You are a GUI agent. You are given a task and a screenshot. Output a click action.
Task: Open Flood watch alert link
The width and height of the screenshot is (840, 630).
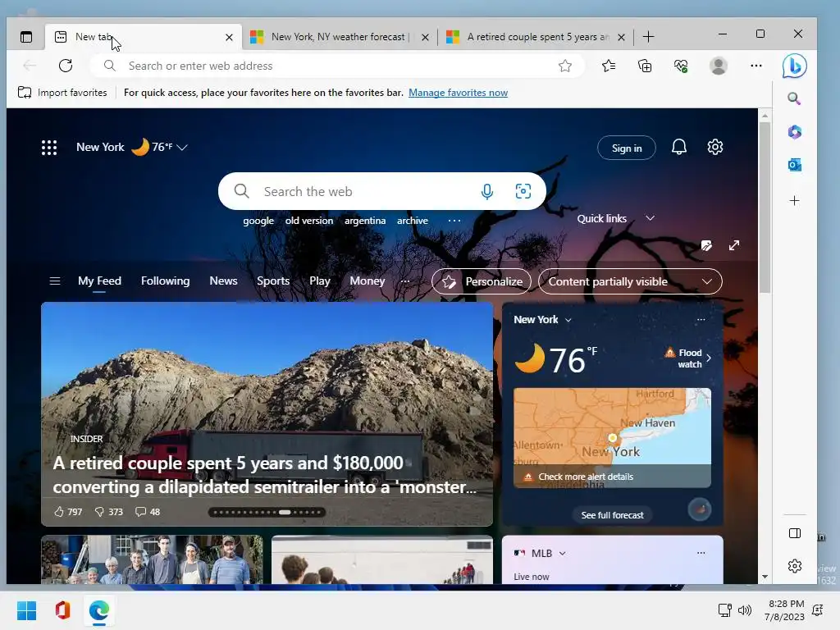pos(688,358)
